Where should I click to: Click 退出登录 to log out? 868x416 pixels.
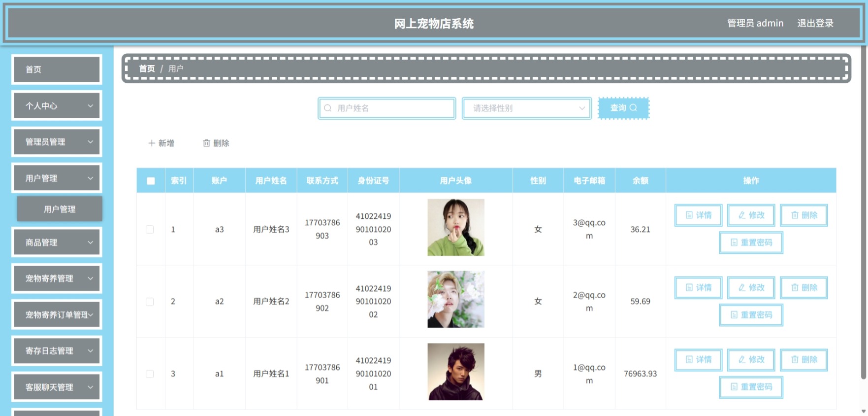coord(815,23)
